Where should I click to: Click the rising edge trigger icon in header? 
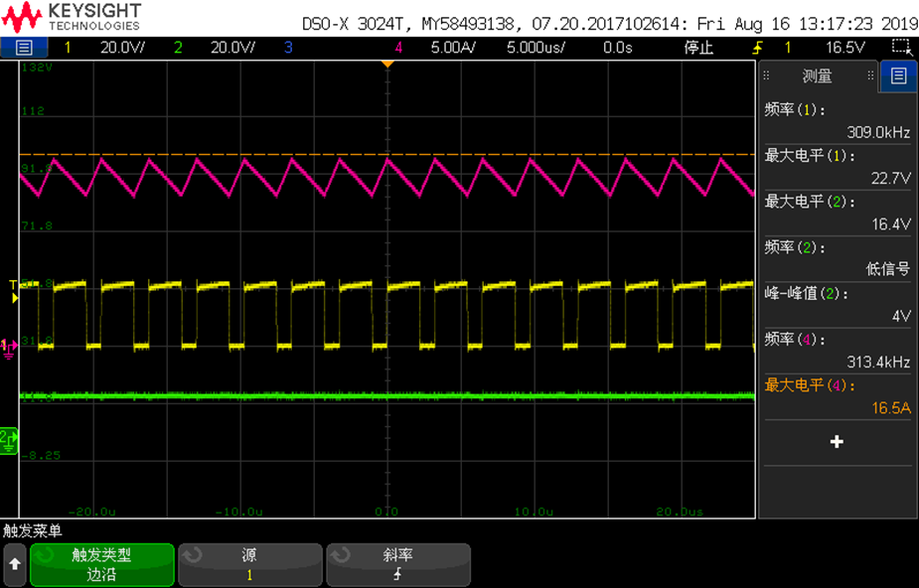[758, 48]
